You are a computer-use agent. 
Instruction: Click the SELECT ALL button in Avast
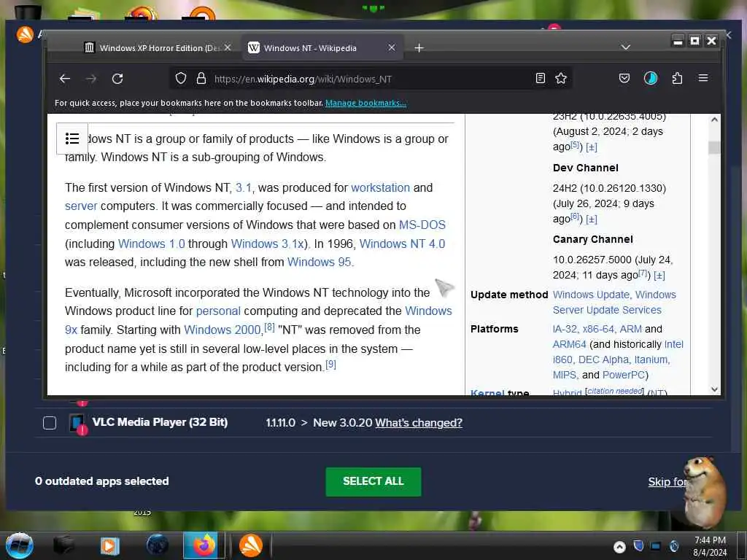(x=373, y=481)
